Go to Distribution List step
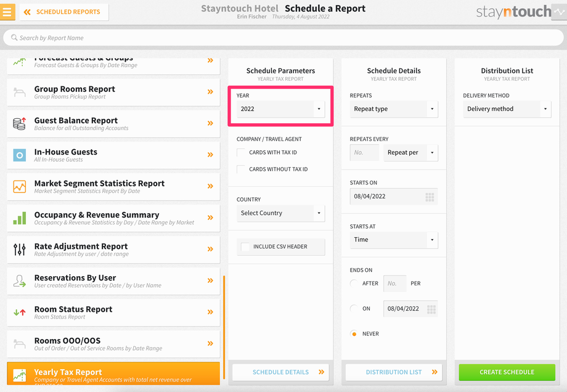This screenshot has height=392, width=567. [x=394, y=372]
